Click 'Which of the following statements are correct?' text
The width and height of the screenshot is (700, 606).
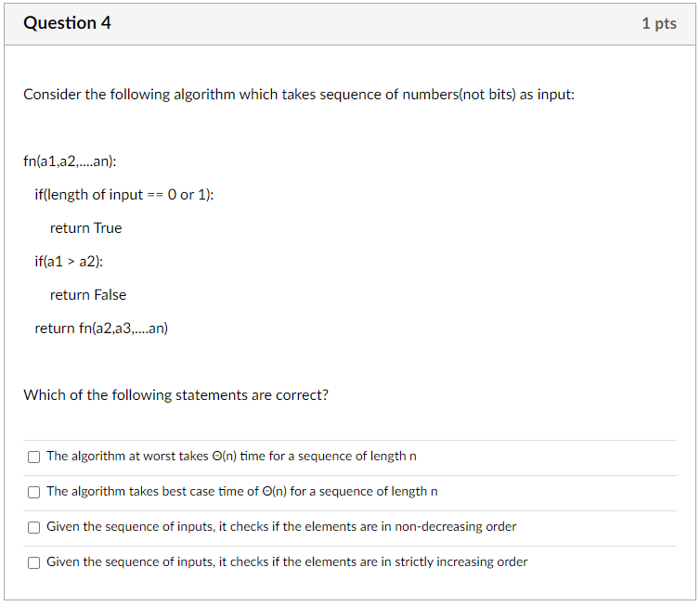click(175, 395)
